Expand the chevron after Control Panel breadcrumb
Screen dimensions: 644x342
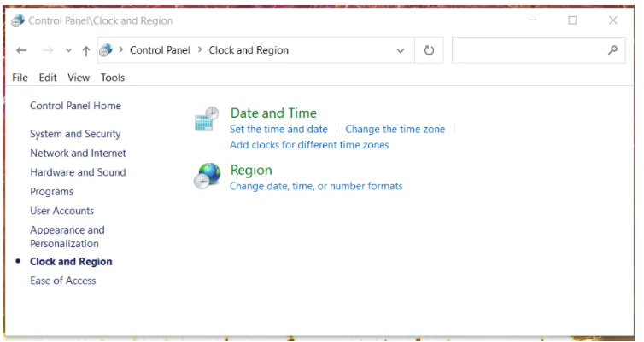[200, 50]
